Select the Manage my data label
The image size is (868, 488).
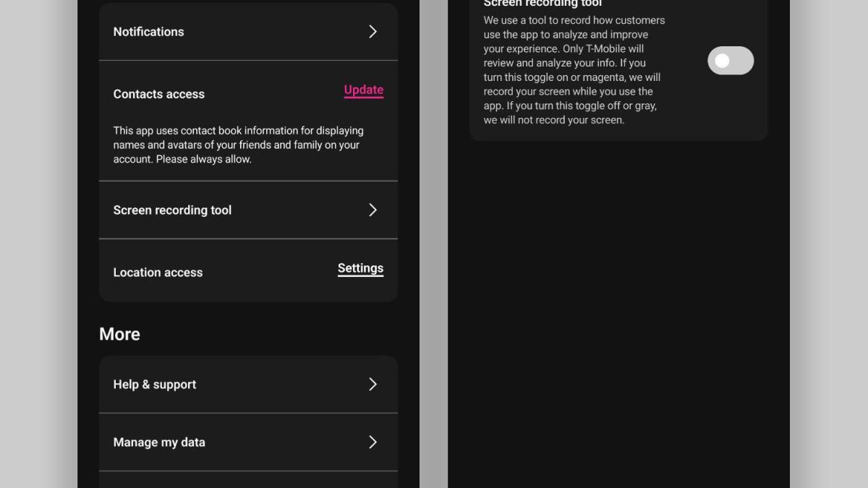(x=159, y=442)
